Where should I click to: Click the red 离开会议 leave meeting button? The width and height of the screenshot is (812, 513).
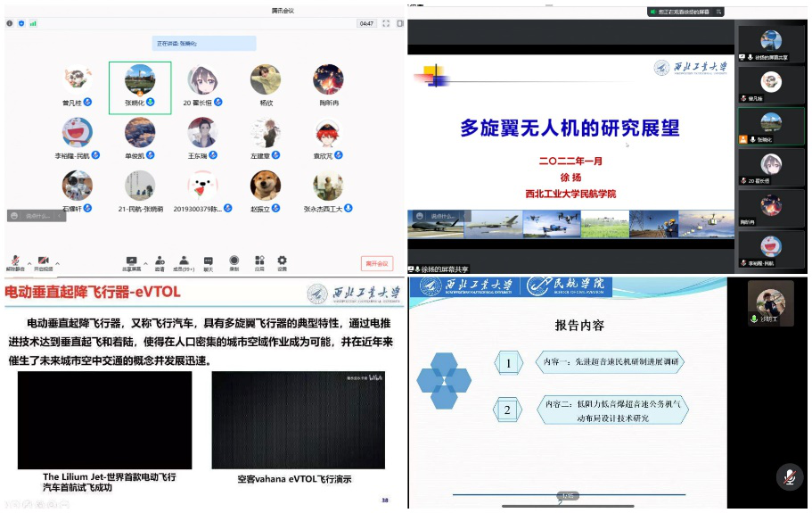pyautogui.click(x=377, y=263)
